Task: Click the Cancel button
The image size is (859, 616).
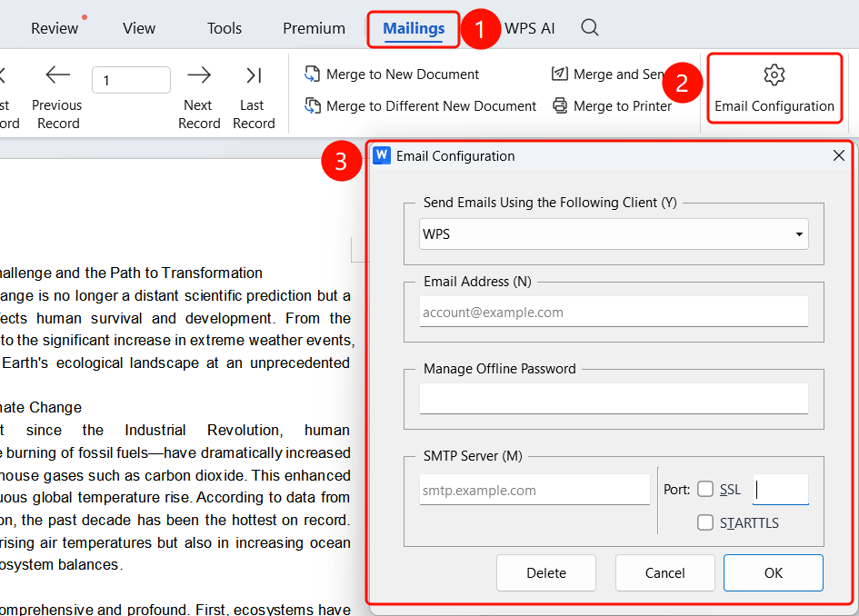Action: tap(665, 572)
